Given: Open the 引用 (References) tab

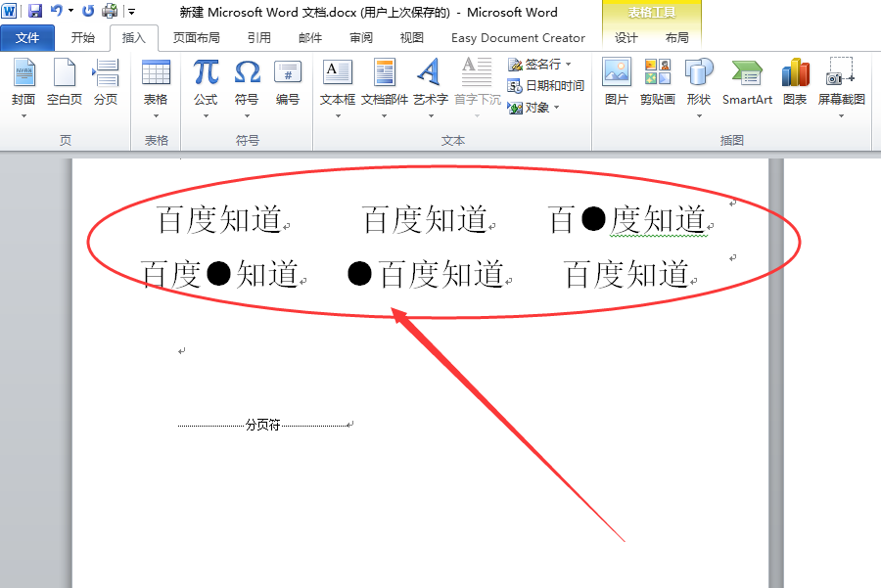Looking at the screenshot, I should (259, 37).
